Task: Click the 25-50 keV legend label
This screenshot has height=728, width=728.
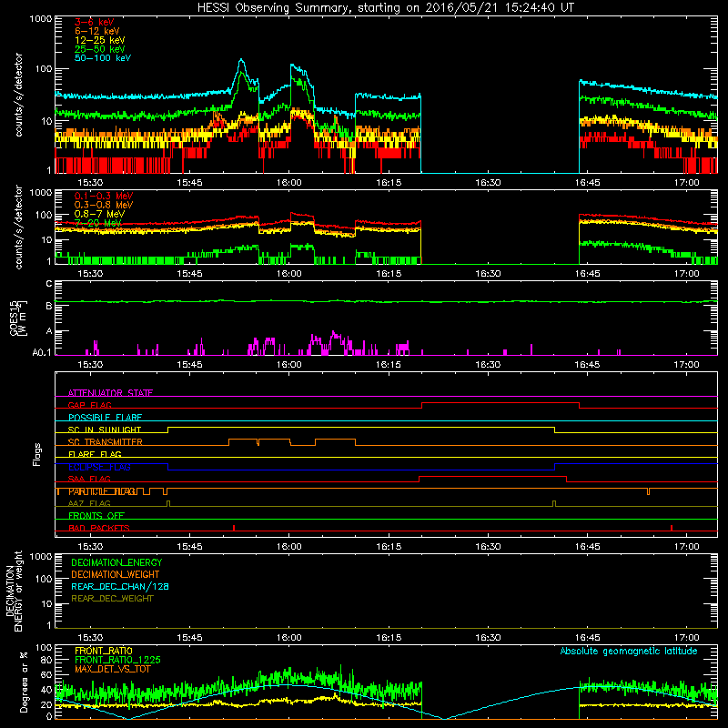Action: [100, 49]
